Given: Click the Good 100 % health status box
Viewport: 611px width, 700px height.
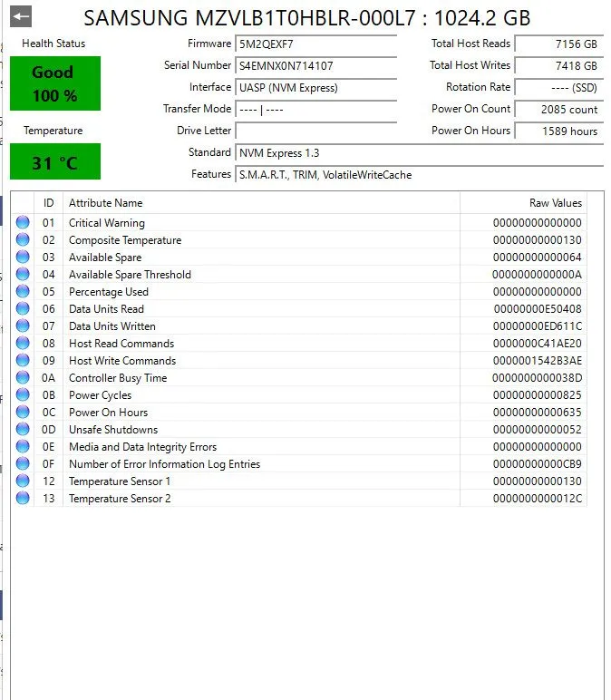Looking at the screenshot, I should click(55, 83).
